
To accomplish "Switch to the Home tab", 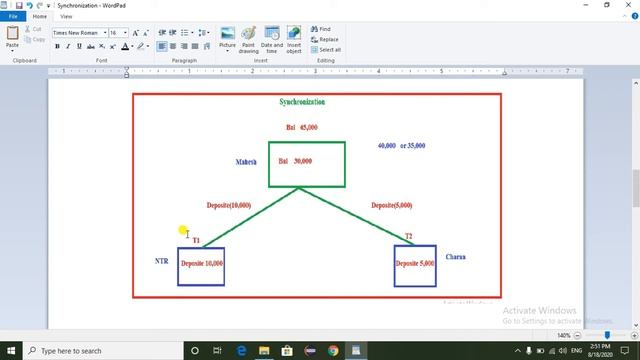I will (40, 16).
